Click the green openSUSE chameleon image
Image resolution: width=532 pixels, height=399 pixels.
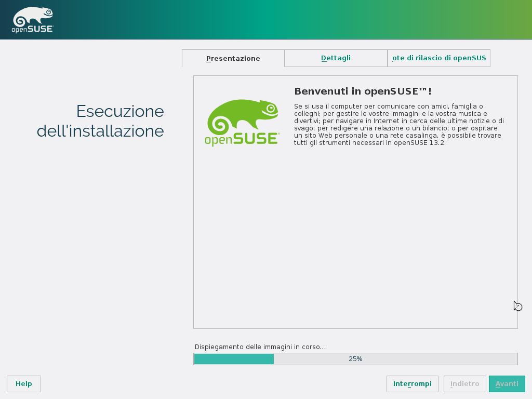[242, 123]
